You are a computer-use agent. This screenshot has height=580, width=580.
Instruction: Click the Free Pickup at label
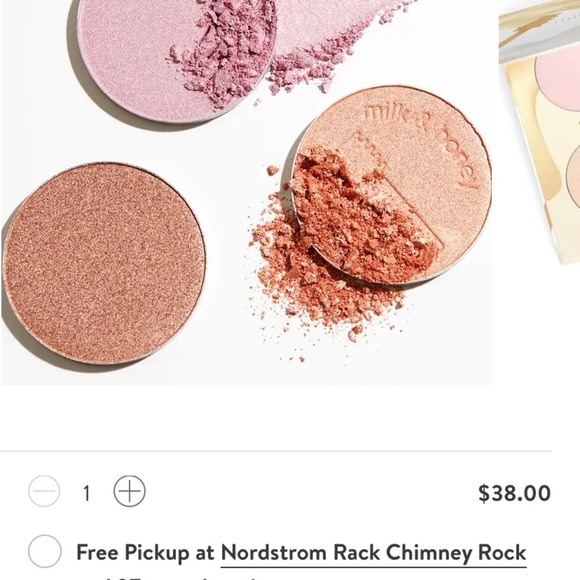[145, 553]
